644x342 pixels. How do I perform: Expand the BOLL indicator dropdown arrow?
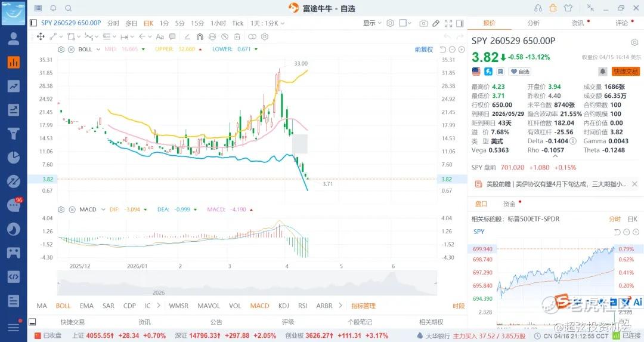(98, 50)
